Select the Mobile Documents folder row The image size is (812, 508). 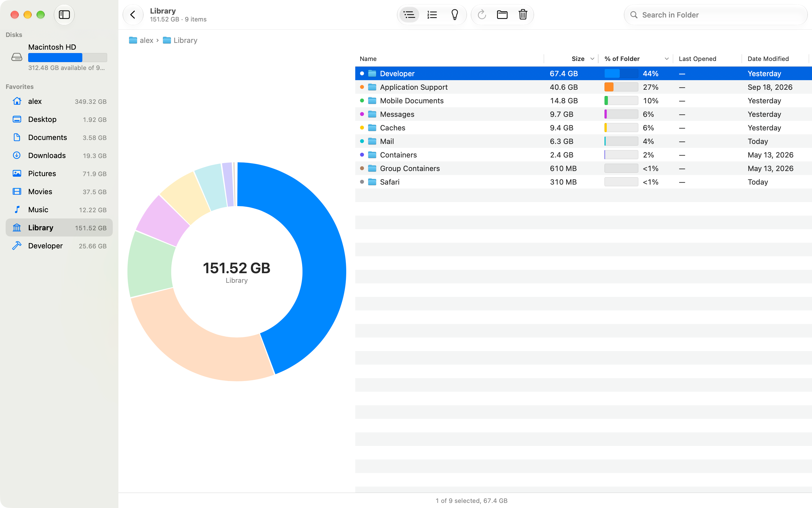[x=584, y=101]
